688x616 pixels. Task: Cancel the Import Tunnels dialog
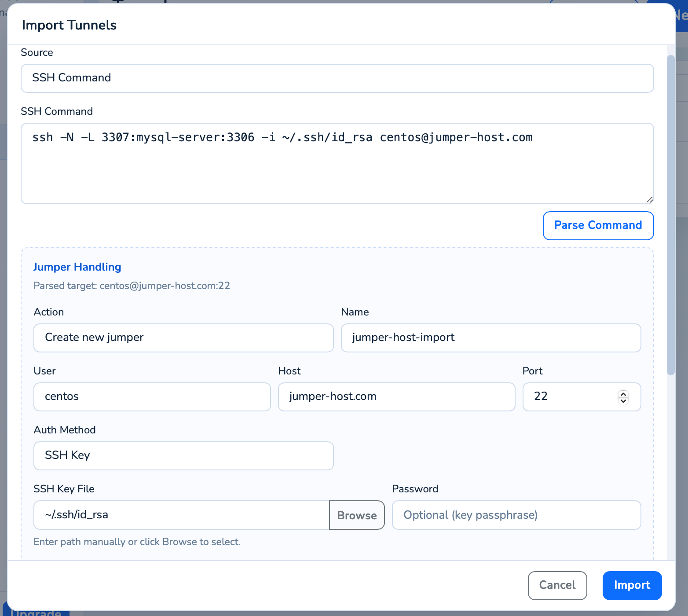[557, 585]
